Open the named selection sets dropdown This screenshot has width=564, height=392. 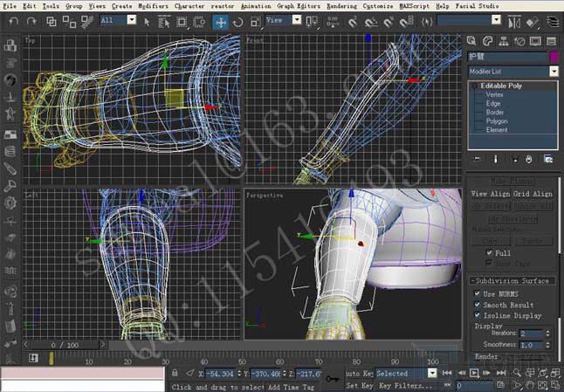(497, 20)
